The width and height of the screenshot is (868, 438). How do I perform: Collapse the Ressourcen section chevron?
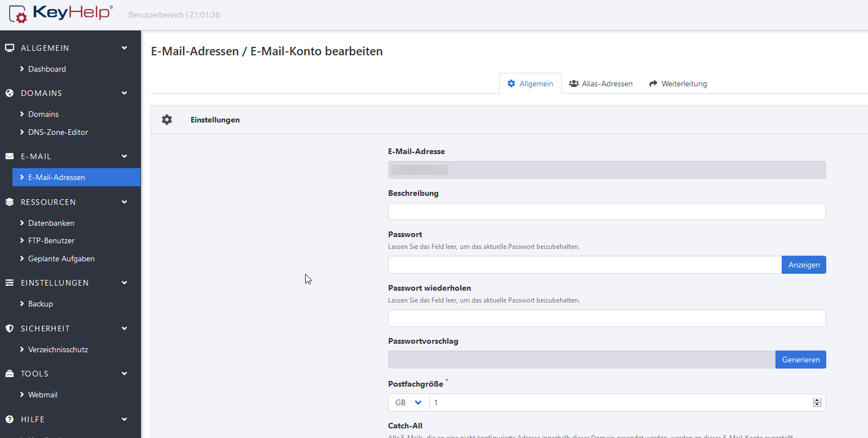tap(125, 202)
